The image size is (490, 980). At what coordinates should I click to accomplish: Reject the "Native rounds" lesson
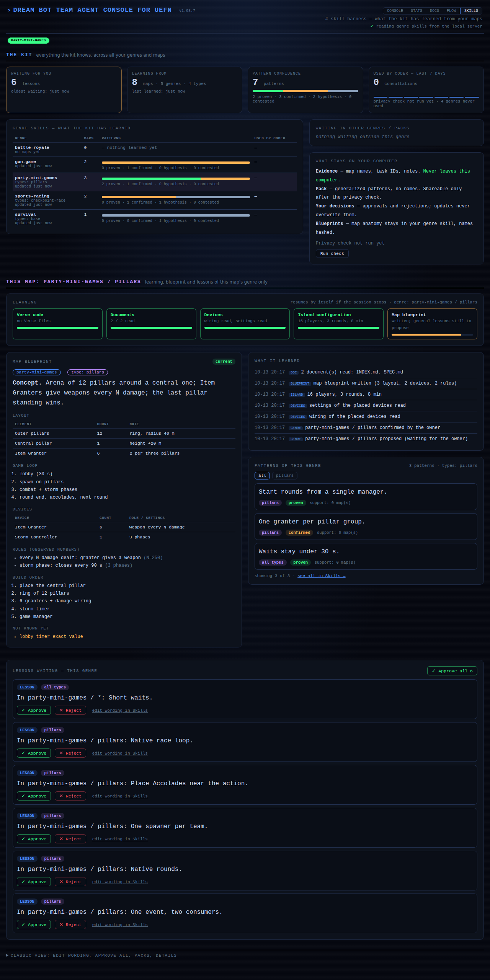point(70,882)
